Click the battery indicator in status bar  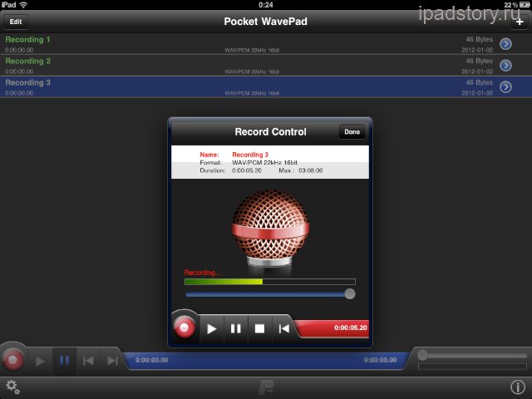524,5
